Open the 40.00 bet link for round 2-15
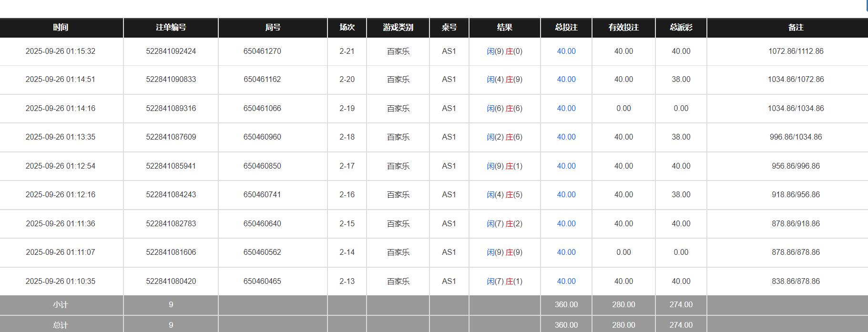The width and height of the screenshot is (868, 332). 566,224
